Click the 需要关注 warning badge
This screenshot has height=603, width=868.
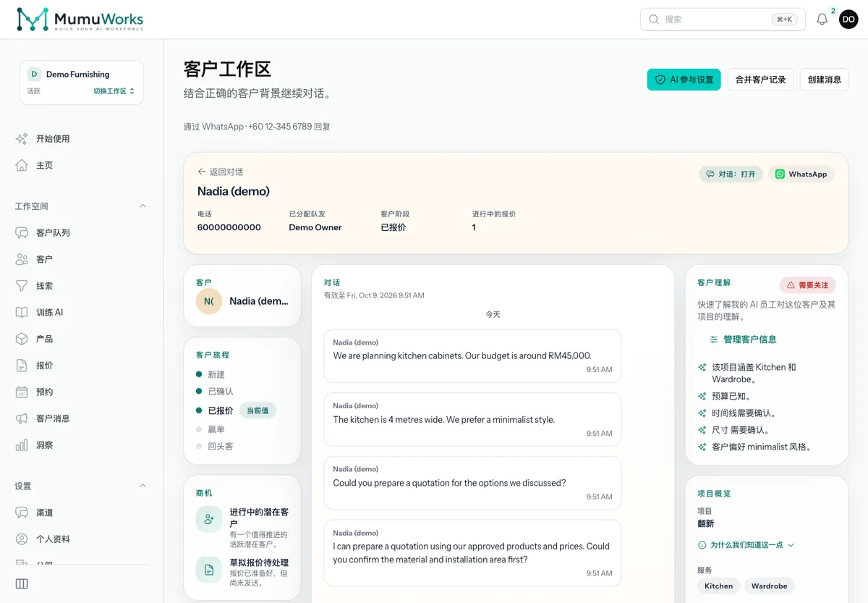click(x=807, y=285)
